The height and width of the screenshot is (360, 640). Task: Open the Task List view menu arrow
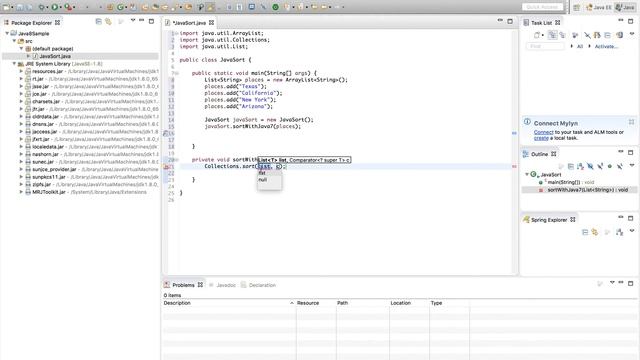coord(632,34)
